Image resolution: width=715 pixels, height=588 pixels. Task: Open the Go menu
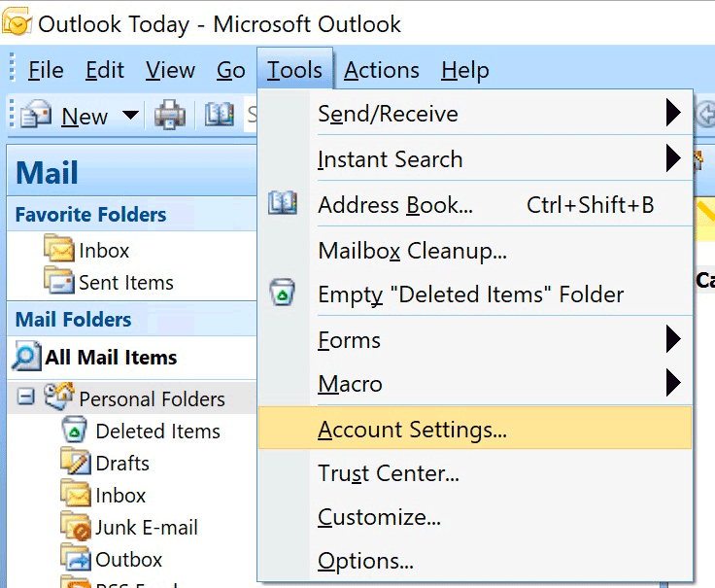(231, 70)
